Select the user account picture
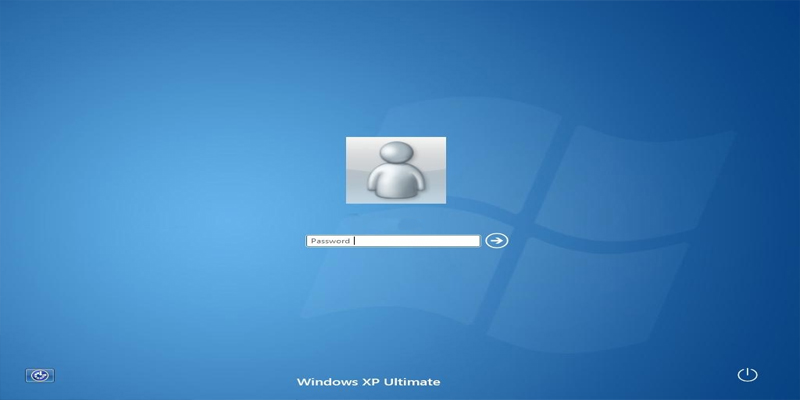Screen dimensions: 800x400 point(396,170)
